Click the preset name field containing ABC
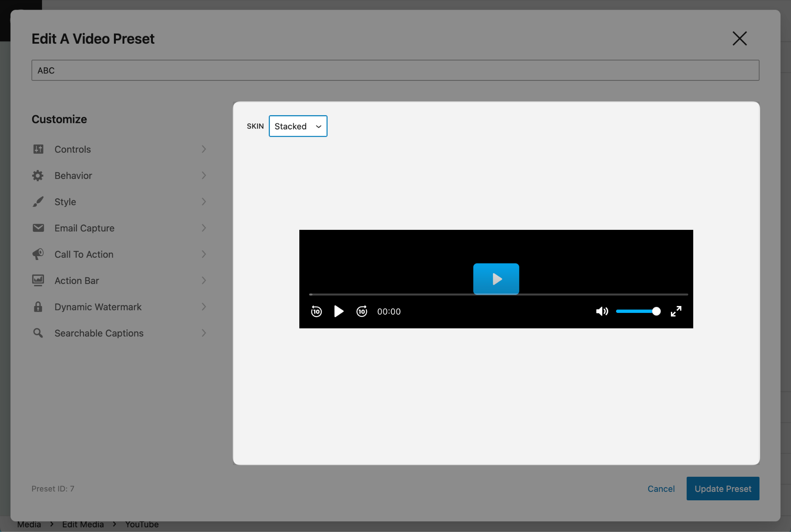This screenshot has width=791, height=532. coord(395,70)
